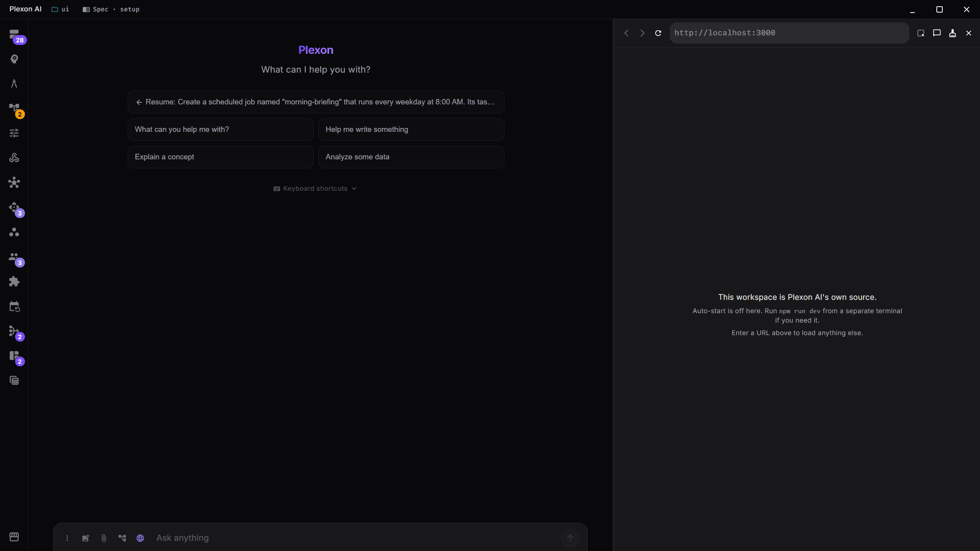
Task: Reload the preview browser page
Action: pos(658,33)
